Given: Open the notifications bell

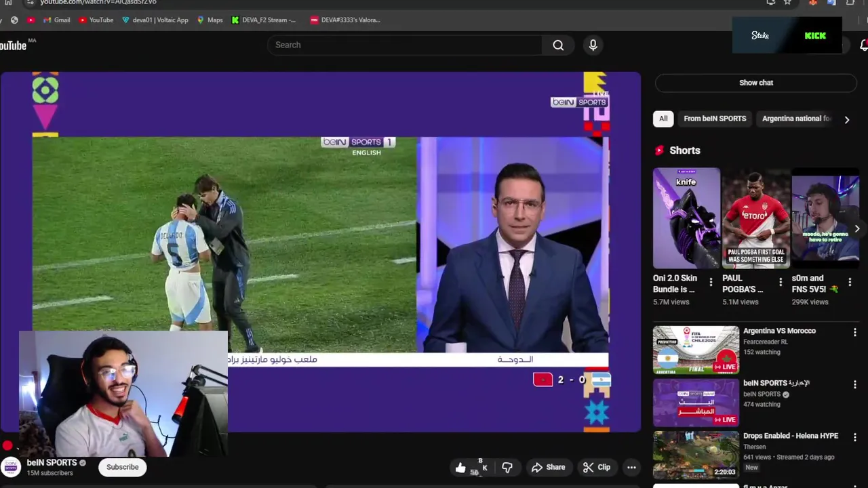Looking at the screenshot, I should [x=864, y=45].
